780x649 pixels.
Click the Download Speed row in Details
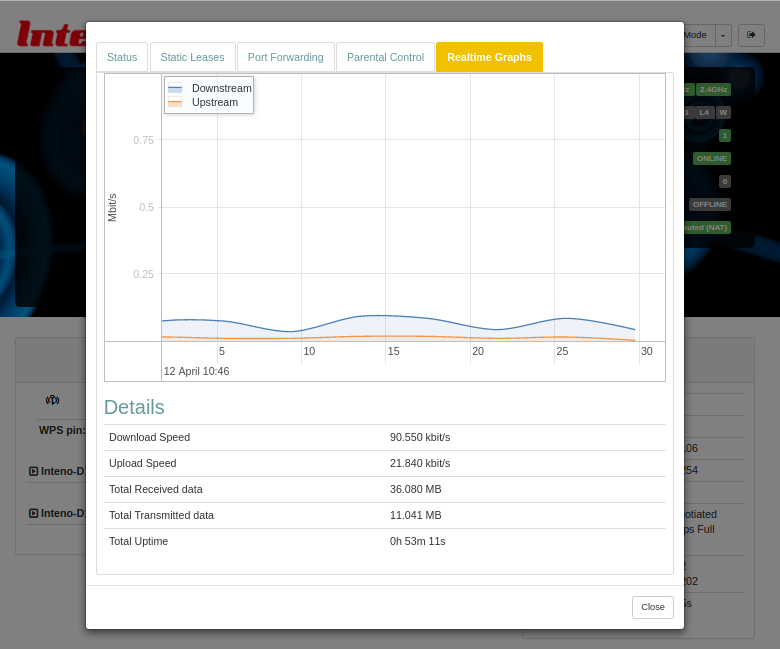click(385, 437)
